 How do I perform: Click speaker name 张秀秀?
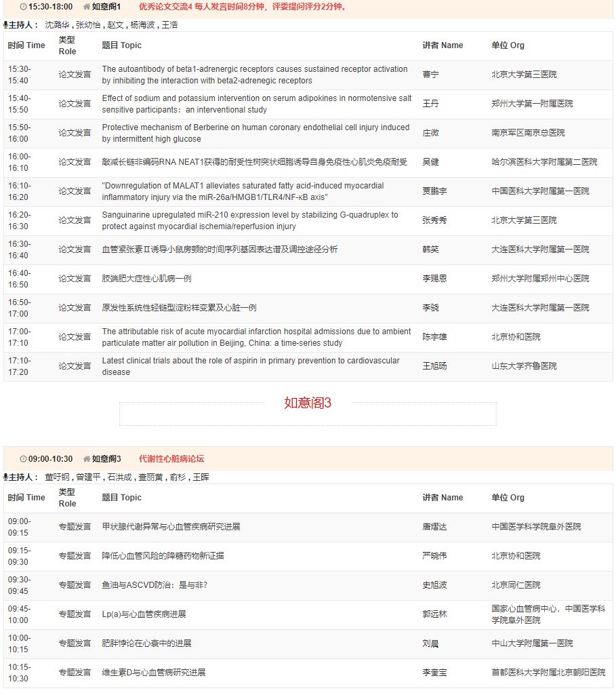tap(434, 220)
